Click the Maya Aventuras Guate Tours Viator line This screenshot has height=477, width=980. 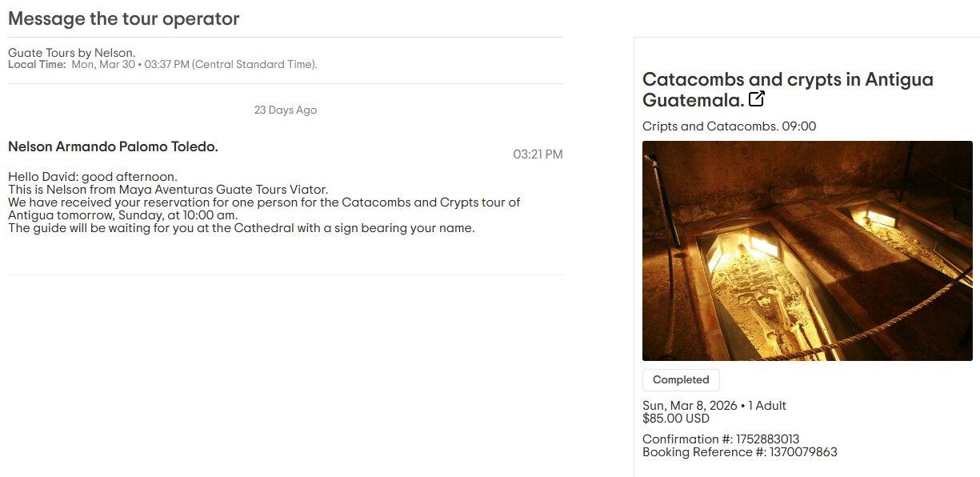(168, 190)
